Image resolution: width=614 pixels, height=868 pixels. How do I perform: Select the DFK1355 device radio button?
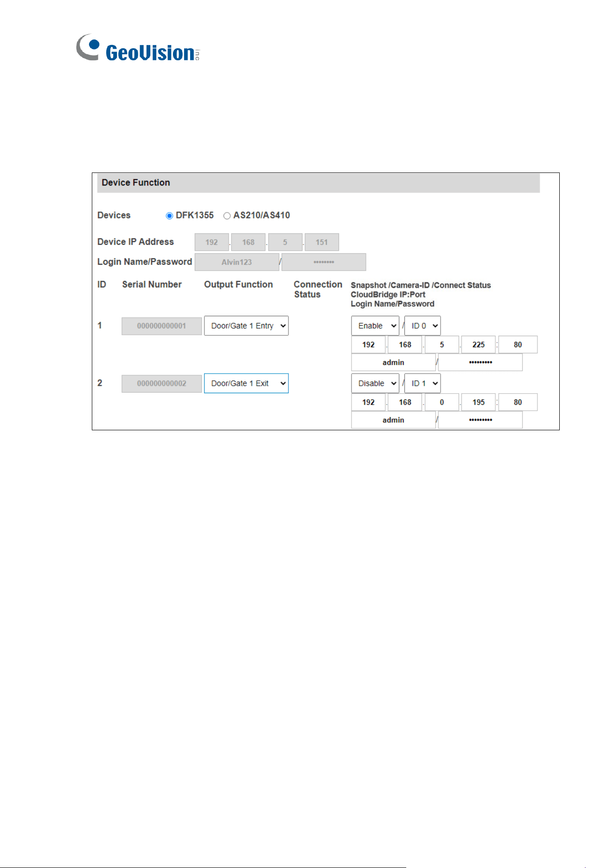tap(169, 216)
